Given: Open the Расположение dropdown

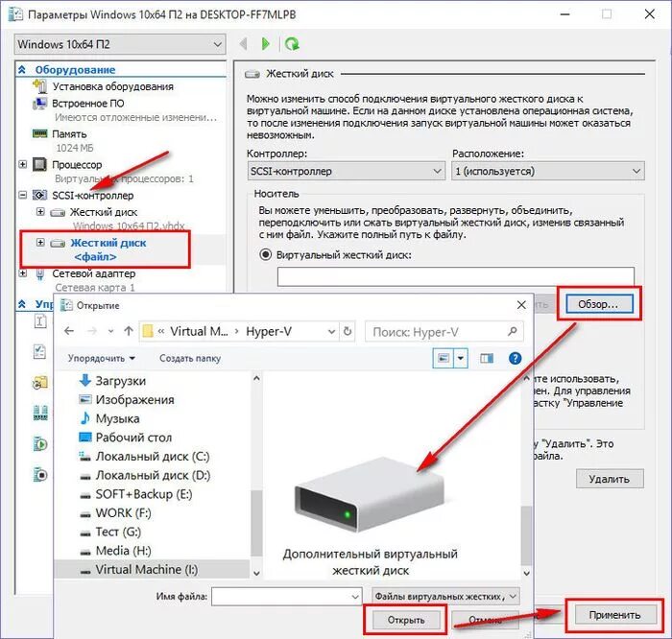Looking at the screenshot, I should [547, 171].
